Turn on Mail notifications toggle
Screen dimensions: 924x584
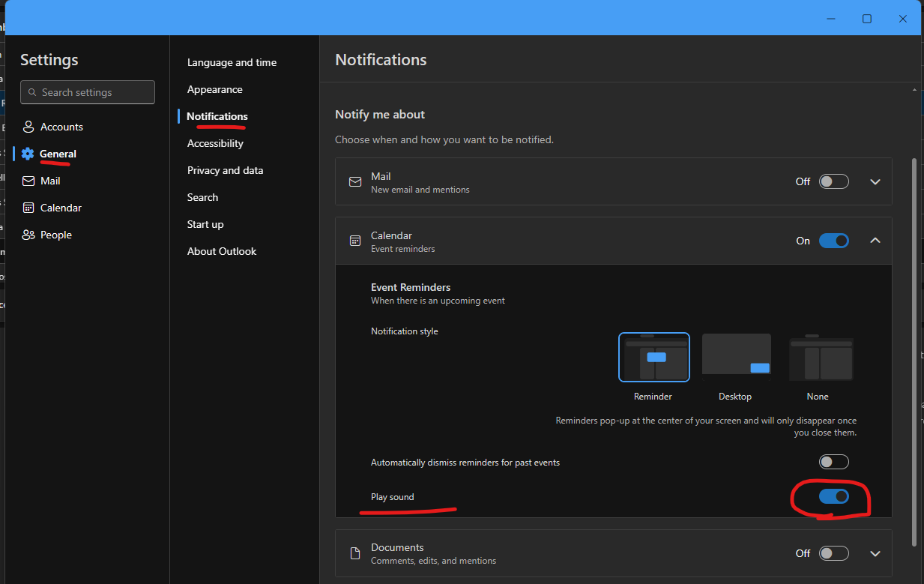pyautogui.click(x=833, y=181)
